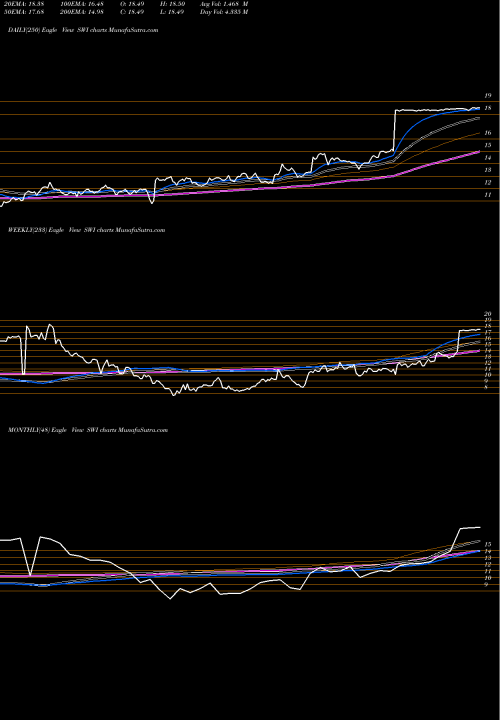The width and height of the screenshot is (500, 720).
Task: Click the 12 price label on daily chart
Action: coord(488,182)
